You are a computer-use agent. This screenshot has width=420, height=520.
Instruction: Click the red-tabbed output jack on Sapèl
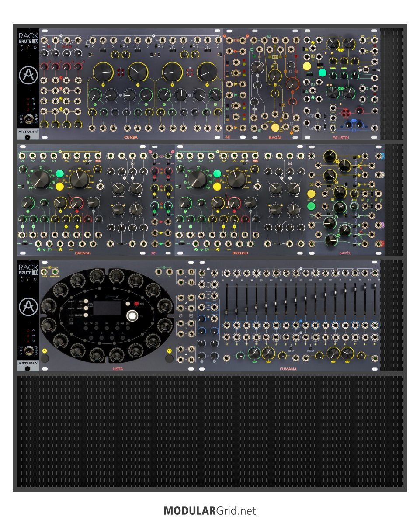click(378, 244)
